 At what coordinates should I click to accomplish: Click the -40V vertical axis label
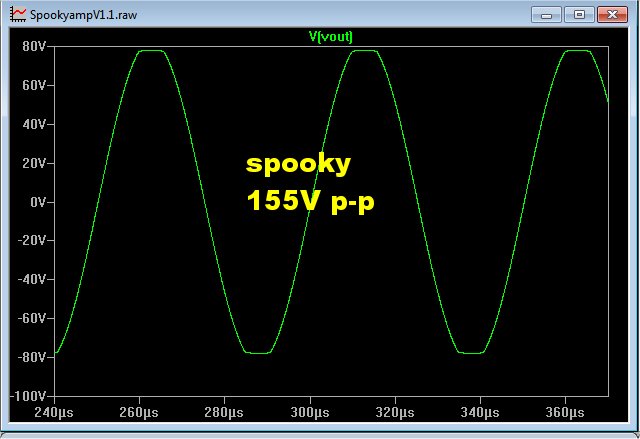(x=32, y=279)
